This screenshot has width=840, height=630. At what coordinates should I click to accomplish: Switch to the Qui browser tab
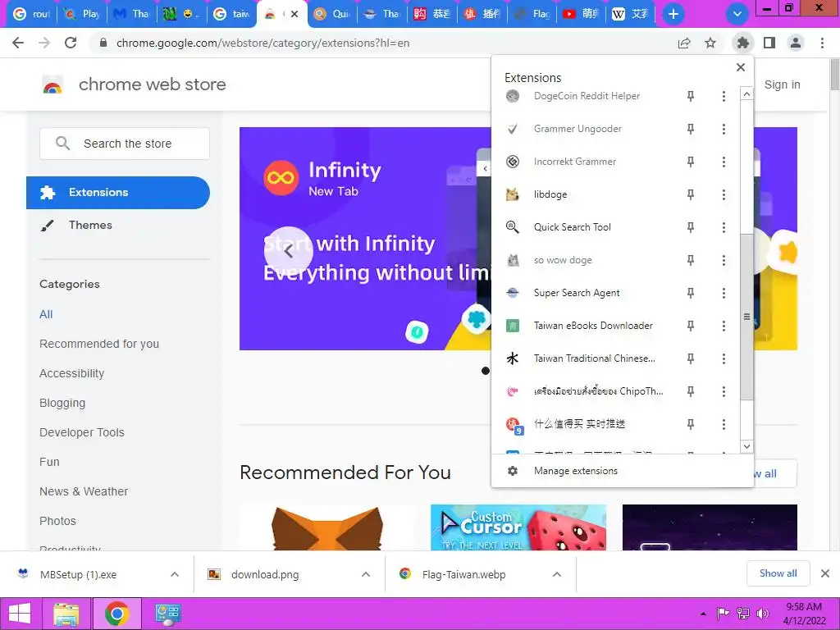[333, 14]
